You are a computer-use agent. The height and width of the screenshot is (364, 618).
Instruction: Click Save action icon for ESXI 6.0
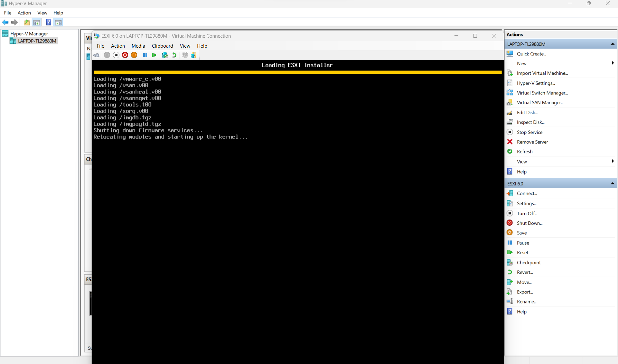pyautogui.click(x=510, y=232)
